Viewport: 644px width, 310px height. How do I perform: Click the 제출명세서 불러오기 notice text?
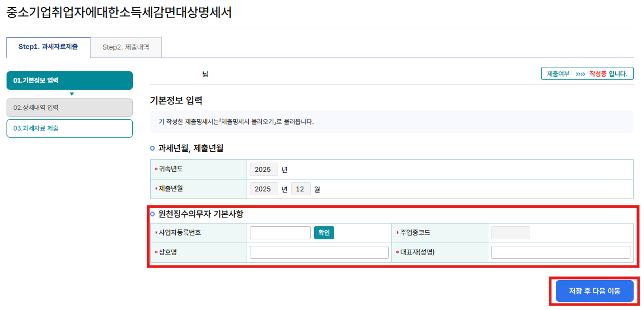click(x=235, y=122)
